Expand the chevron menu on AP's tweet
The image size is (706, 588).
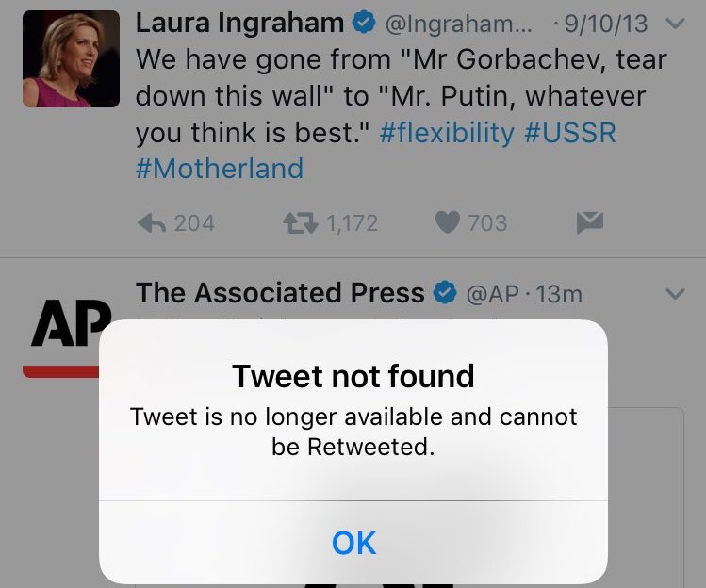coord(676,294)
